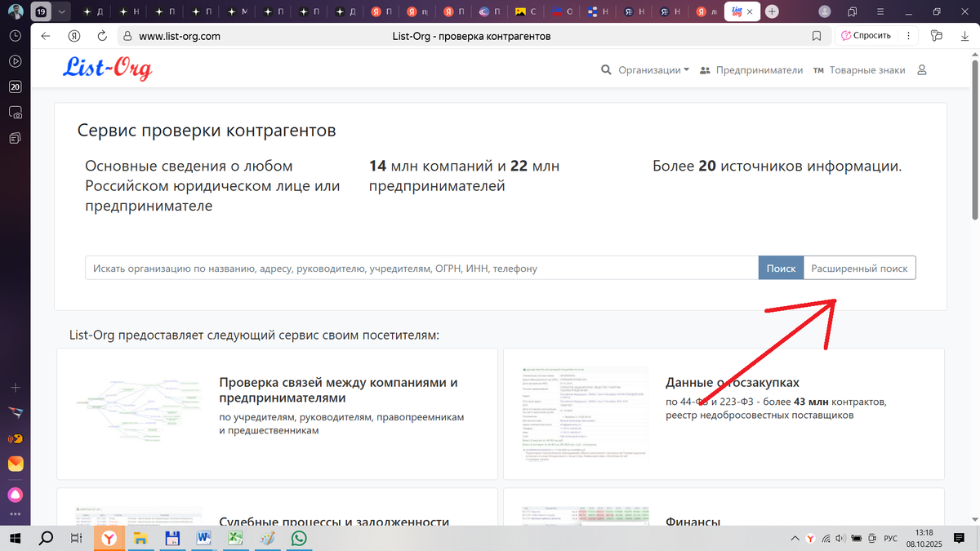Expand the tab group dropdown next to 19
Screen dimensions: 980x551
(63, 11)
